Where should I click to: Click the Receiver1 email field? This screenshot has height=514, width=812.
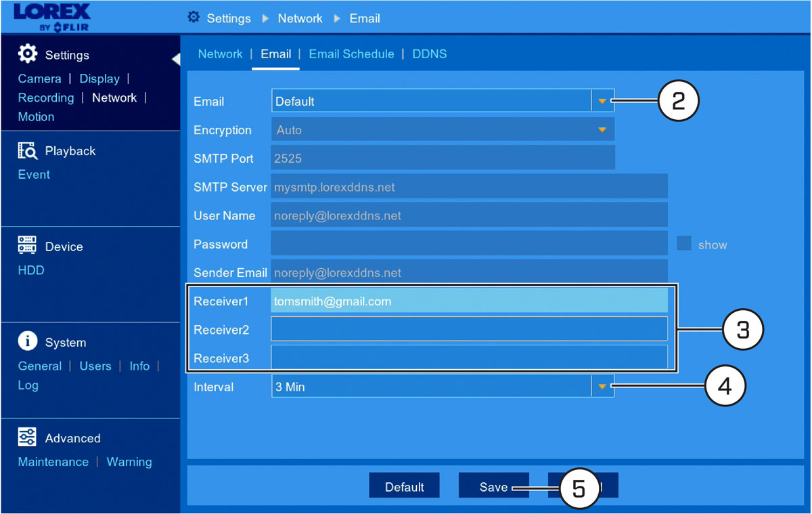coord(469,301)
